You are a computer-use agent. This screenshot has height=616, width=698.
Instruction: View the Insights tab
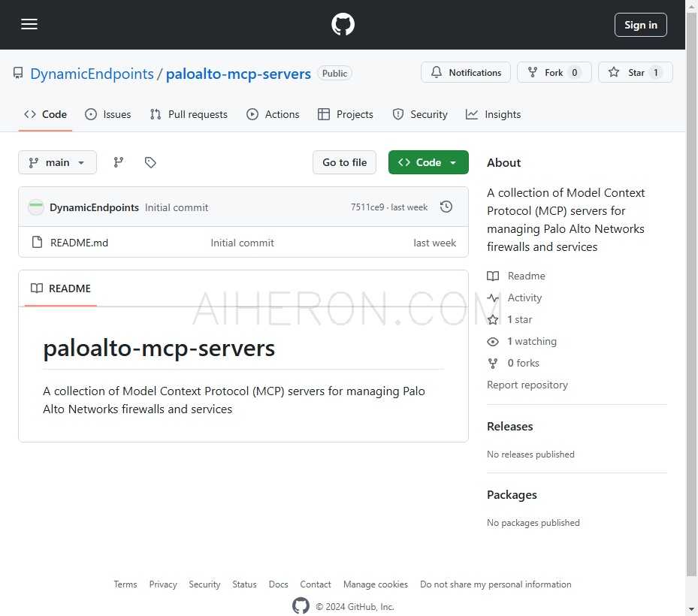493,114
